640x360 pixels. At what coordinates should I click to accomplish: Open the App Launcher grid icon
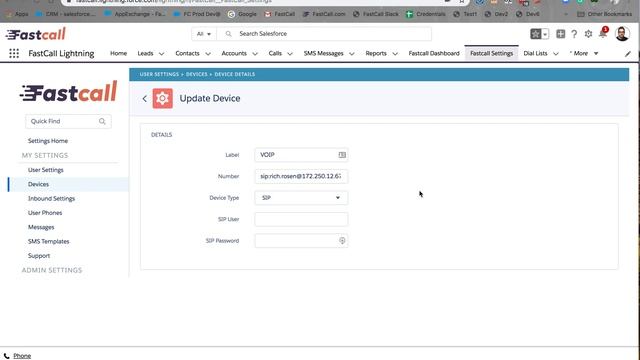tap(14, 53)
